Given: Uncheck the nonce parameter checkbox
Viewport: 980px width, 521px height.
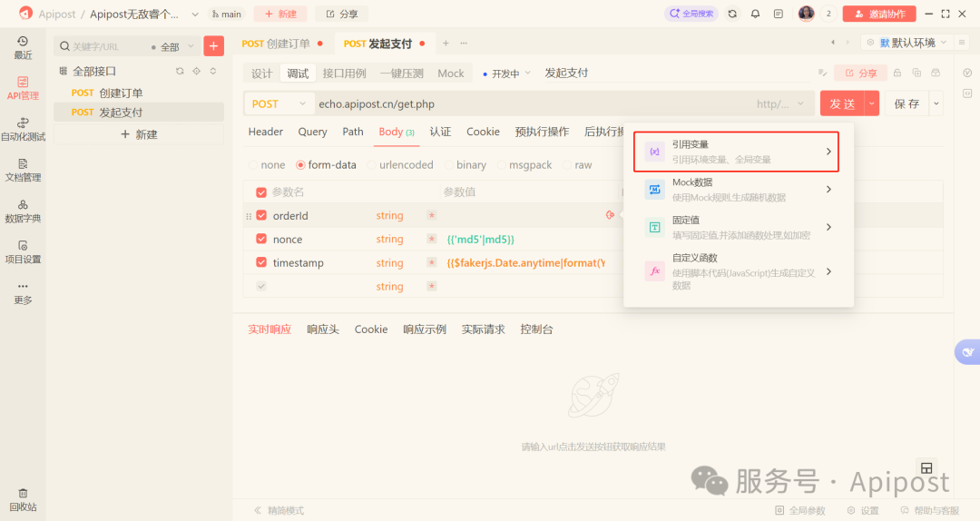Looking at the screenshot, I should tap(261, 239).
